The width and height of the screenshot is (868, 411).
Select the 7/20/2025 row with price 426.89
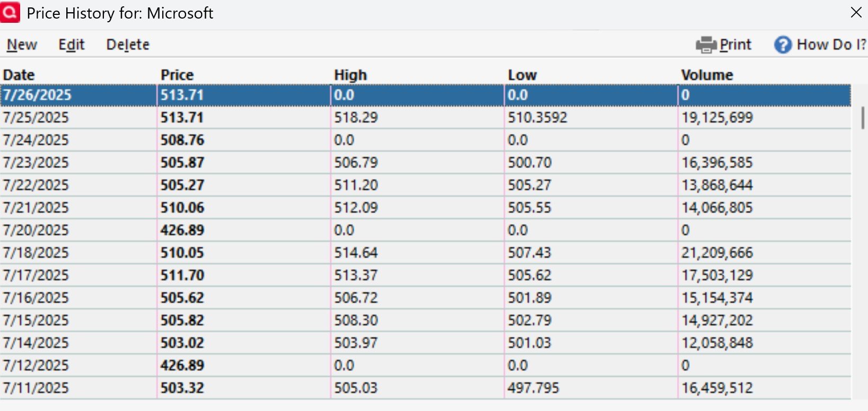pos(425,230)
